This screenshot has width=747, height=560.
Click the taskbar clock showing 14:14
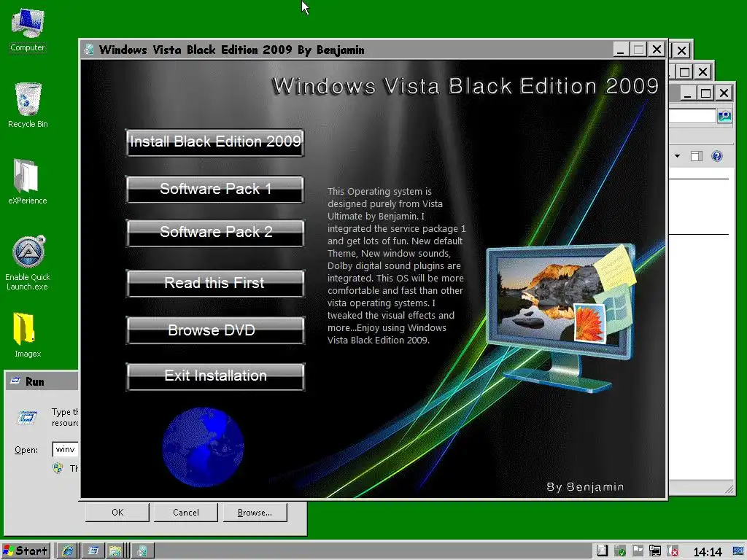click(x=708, y=552)
